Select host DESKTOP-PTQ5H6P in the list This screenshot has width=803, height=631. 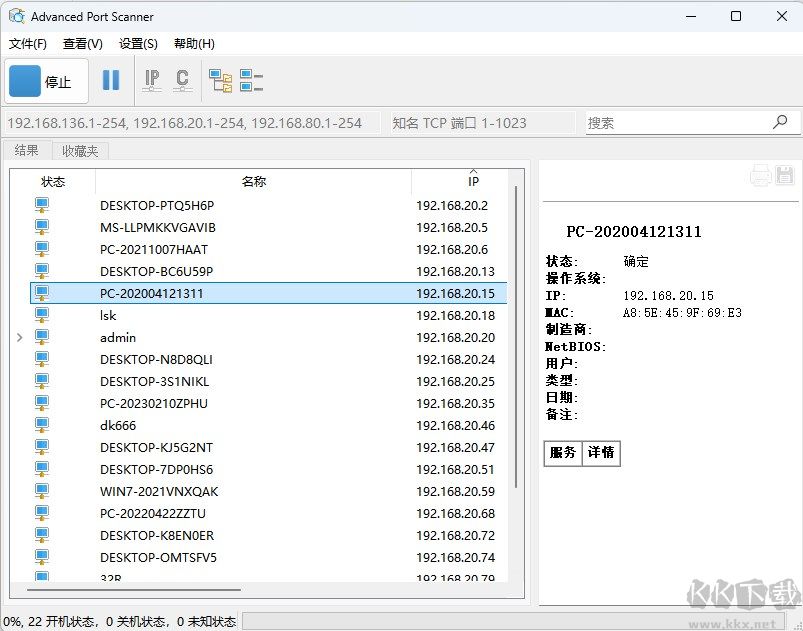point(157,206)
